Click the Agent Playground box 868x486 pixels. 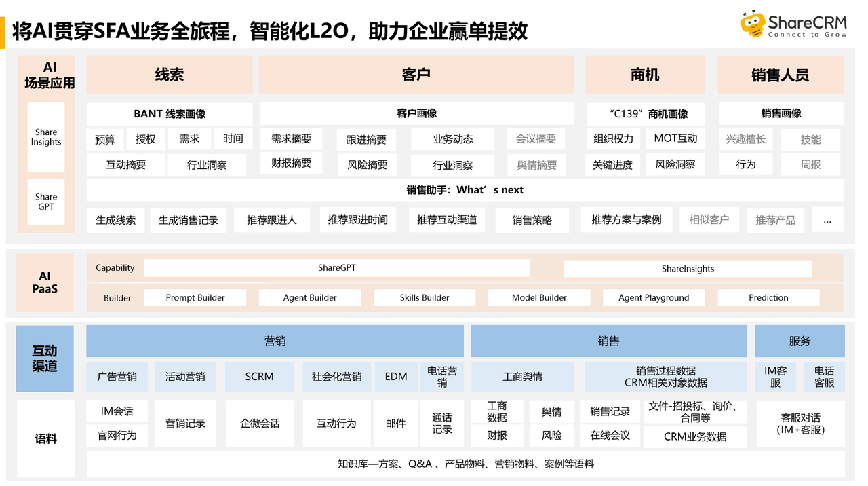(654, 297)
